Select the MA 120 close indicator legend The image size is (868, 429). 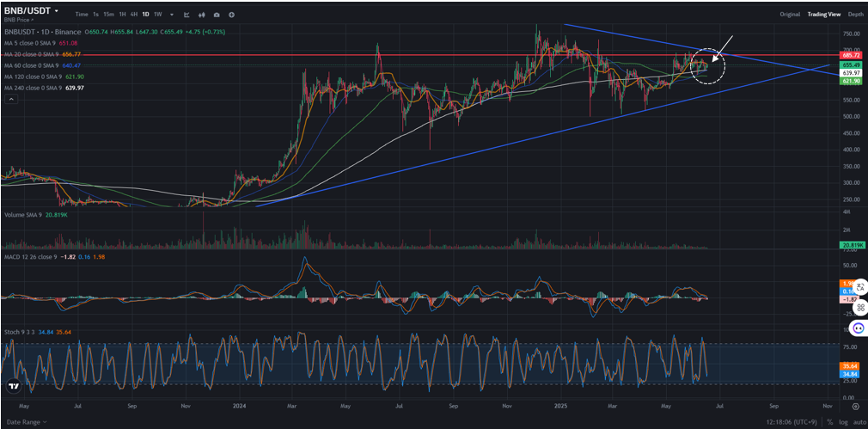tap(45, 77)
